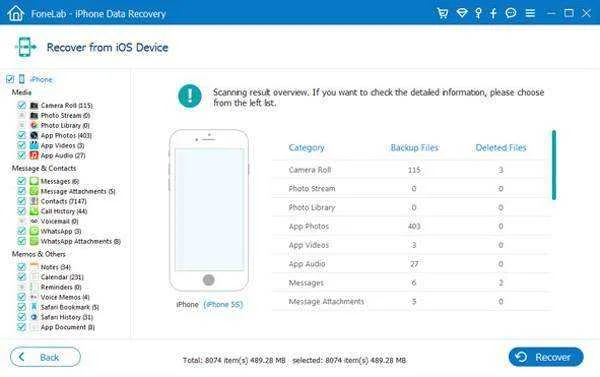Select the iPhone label in sidebar
The image size is (600, 377).
coord(41,79)
